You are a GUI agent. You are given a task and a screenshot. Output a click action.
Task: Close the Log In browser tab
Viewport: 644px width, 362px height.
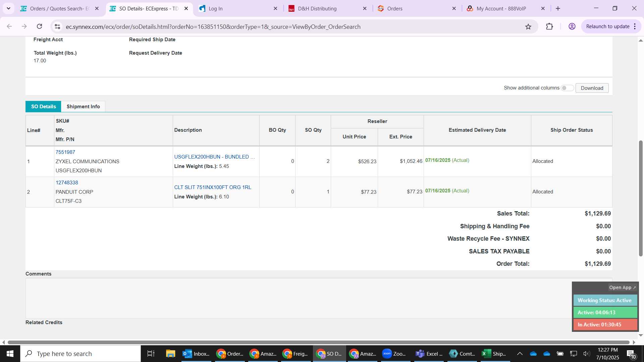275,8
